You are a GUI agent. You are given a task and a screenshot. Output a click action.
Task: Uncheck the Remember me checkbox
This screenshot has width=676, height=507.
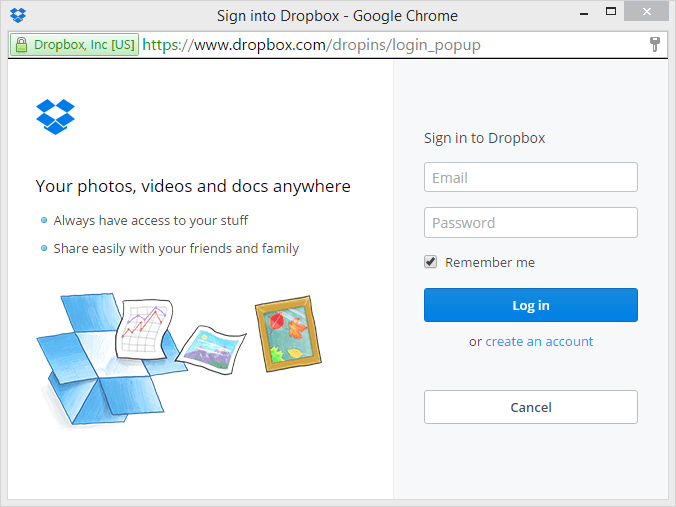coord(430,262)
